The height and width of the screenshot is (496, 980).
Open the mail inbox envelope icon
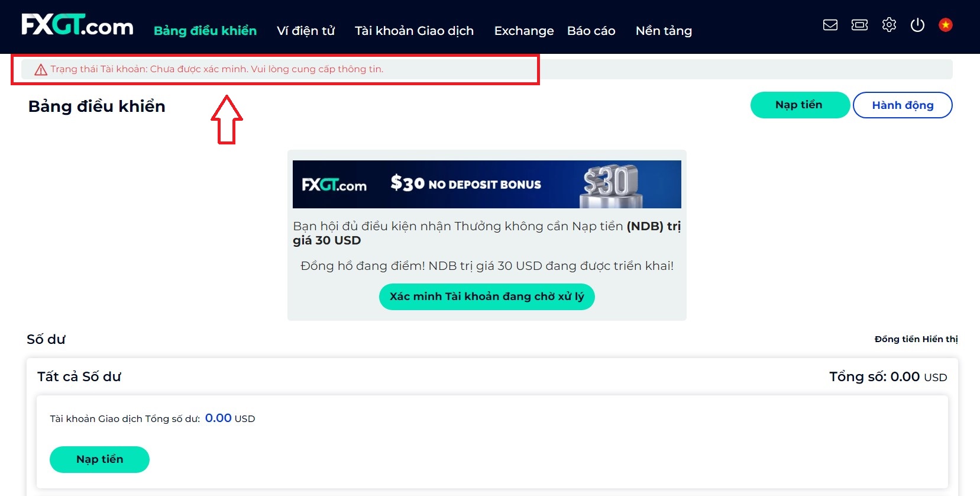coord(830,25)
